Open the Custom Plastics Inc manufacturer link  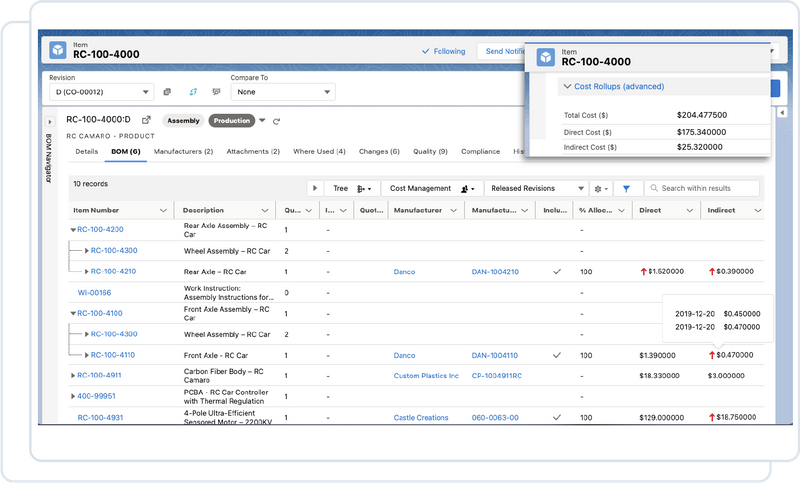point(426,376)
